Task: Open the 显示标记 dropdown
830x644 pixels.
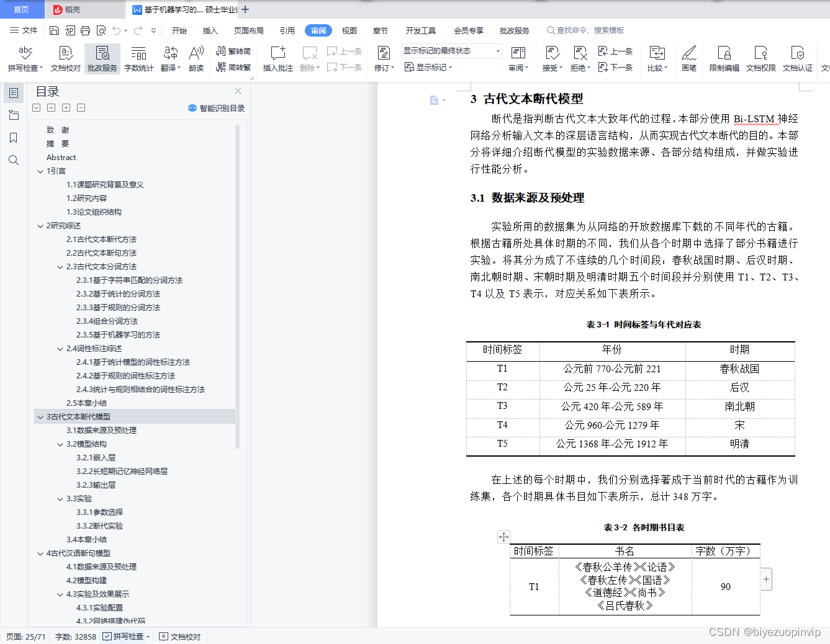Action: click(428, 67)
